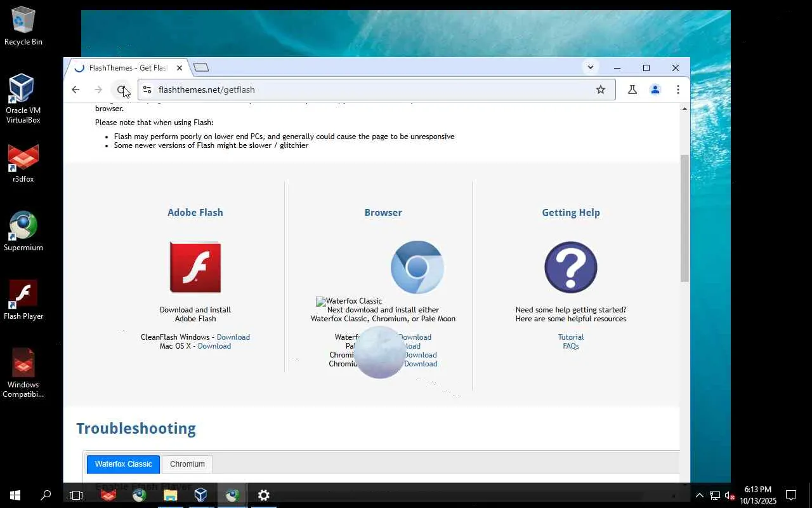Click the blue Chromium logo image
Viewport: 812px width, 508px height.
pyautogui.click(x=417, y=267)
